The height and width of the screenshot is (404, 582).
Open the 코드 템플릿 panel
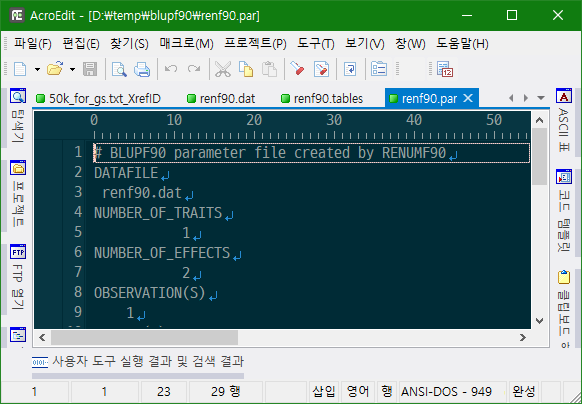click(x=564, y=212)
